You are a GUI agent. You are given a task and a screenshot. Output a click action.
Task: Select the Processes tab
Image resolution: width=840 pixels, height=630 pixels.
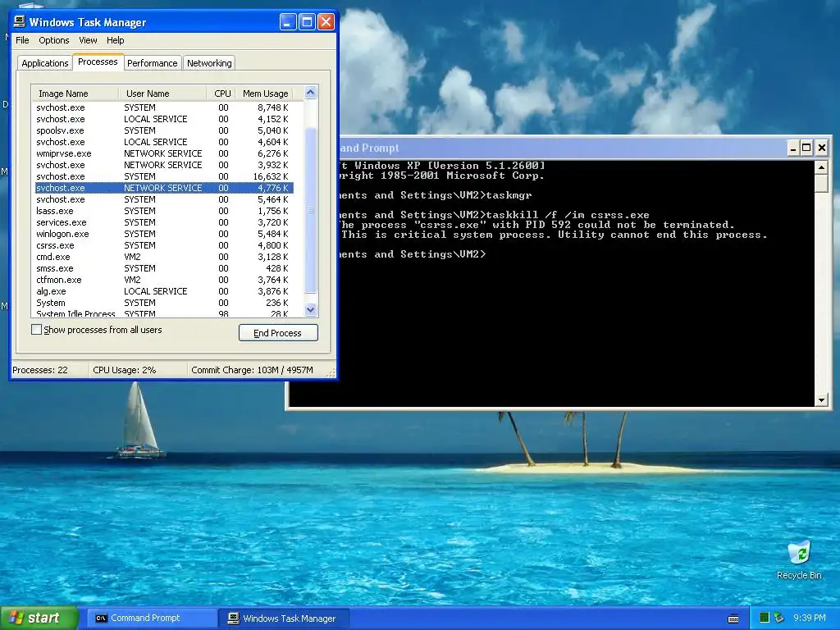coord(98,62)
